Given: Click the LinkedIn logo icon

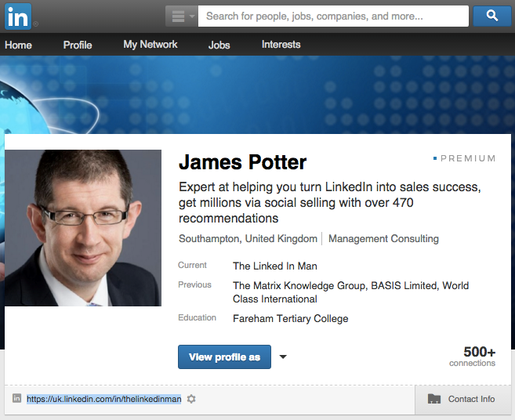Looking at the screenshot, I should [x=18, y=16].
